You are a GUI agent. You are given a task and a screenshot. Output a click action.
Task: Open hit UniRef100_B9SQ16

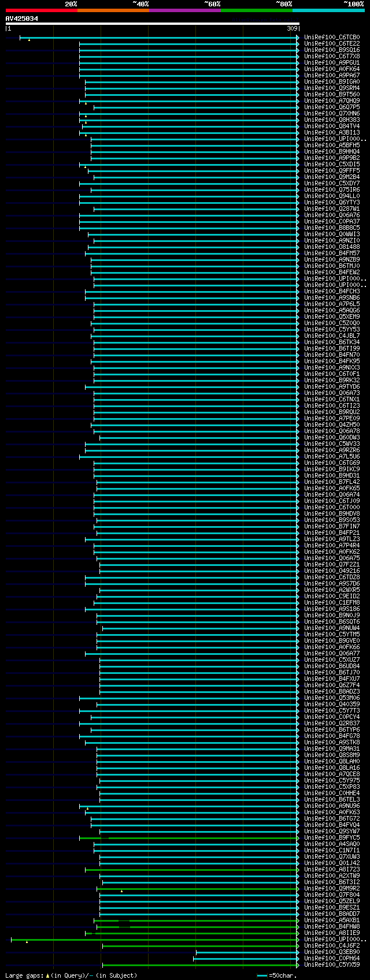point(332,50)
